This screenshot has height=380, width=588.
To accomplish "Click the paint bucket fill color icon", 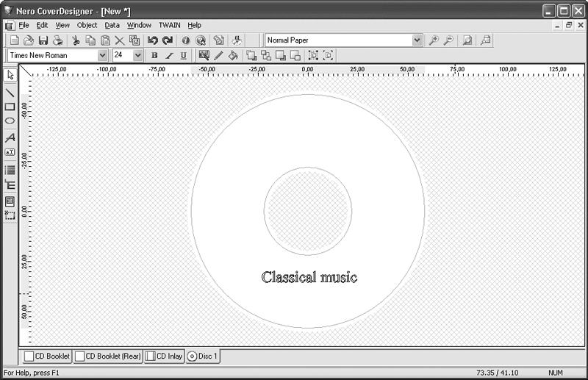I will click(x=233, y=55).
